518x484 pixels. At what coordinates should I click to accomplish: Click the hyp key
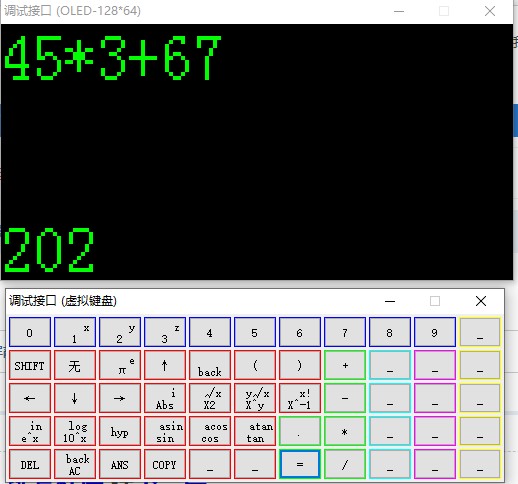click(x=120, y=431)
